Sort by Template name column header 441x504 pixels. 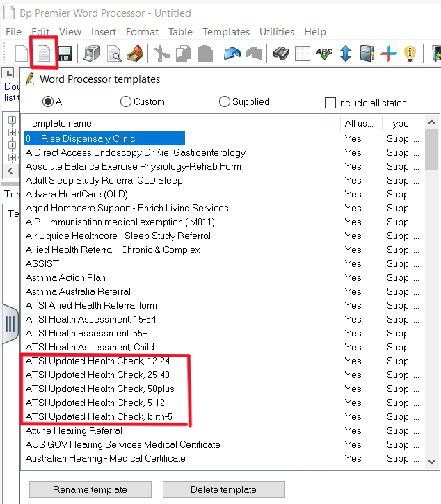181,124
